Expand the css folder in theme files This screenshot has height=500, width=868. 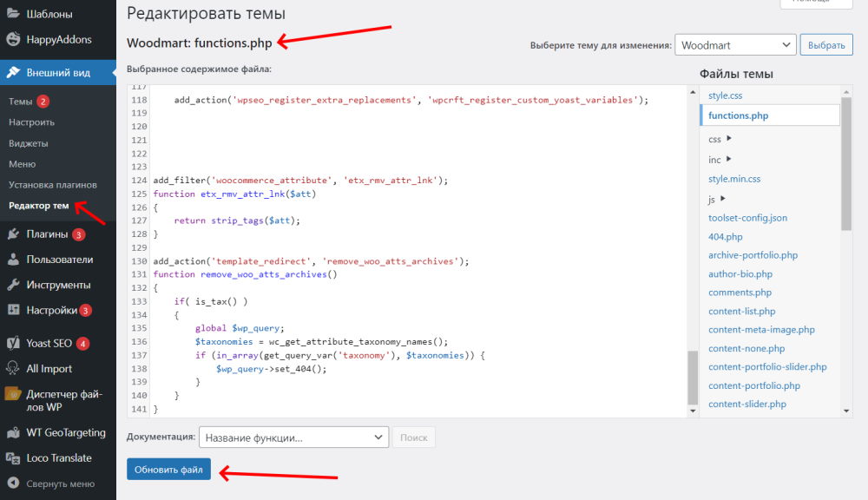(x=714, y=138)
